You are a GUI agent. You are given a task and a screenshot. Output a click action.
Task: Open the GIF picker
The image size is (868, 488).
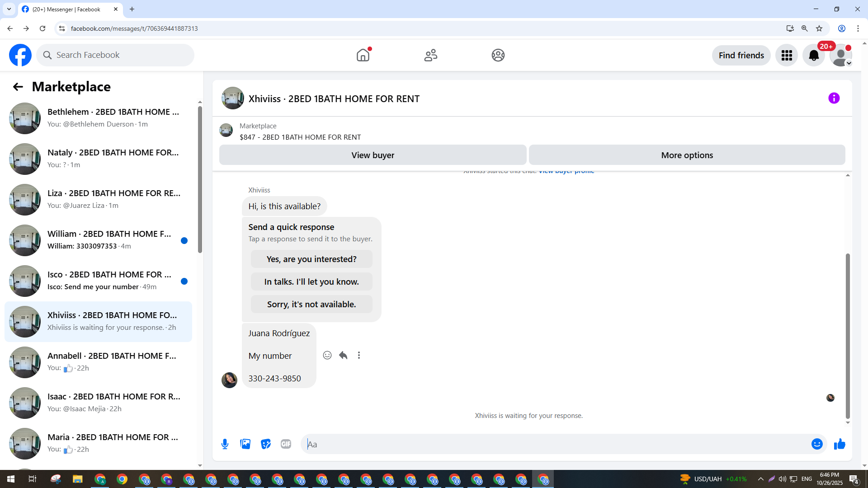tap(286, 444)
